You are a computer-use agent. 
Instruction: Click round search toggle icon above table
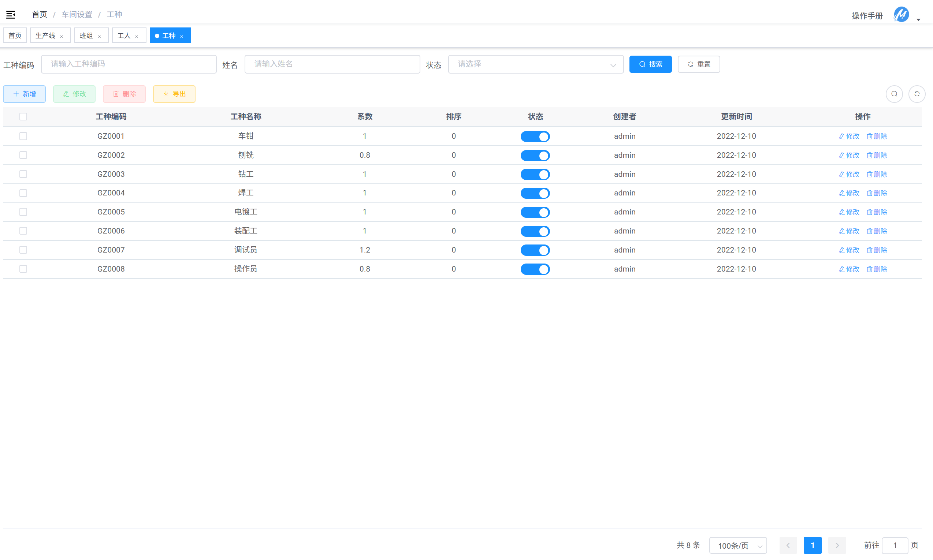point(894,94)
